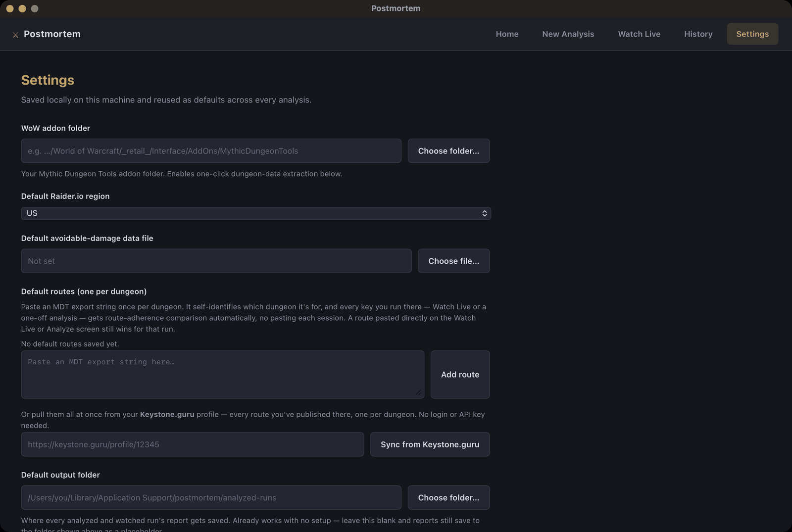Click the Settings page heading
The width and height of the screenshot is (792, 532).
point(48,80)
